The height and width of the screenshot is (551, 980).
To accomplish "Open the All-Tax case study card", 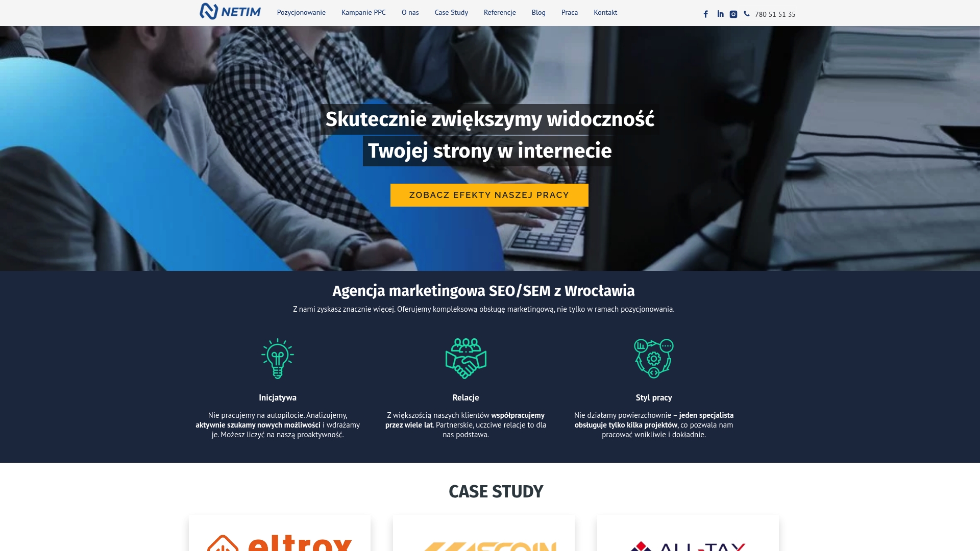I will (x=688, y=533).
